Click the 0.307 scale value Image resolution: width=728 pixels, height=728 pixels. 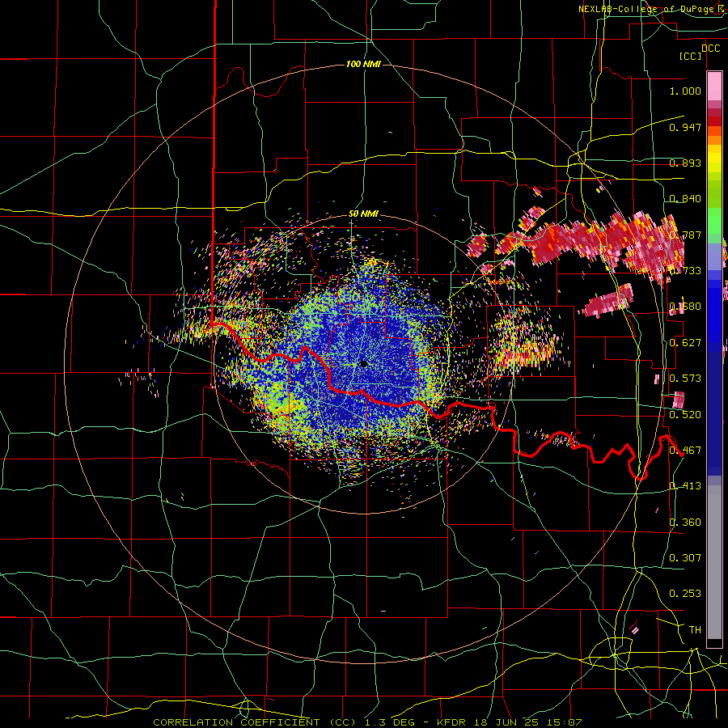(x=685, y=558)
